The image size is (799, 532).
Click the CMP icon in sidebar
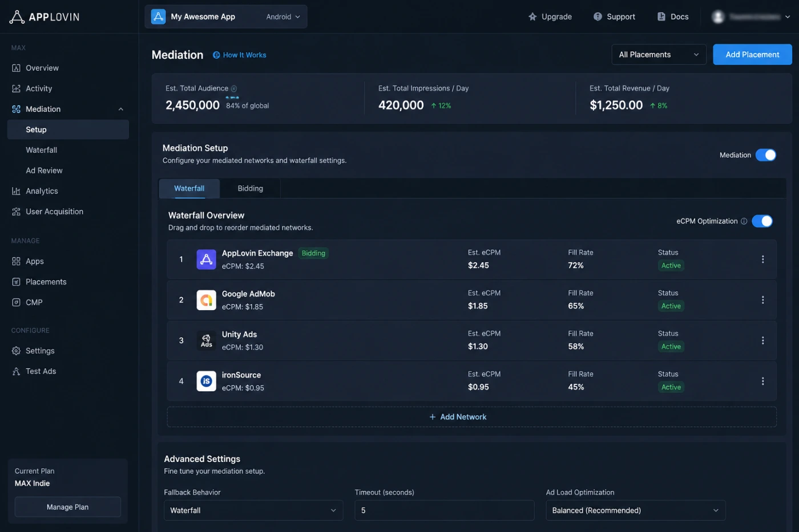(16, 302)
